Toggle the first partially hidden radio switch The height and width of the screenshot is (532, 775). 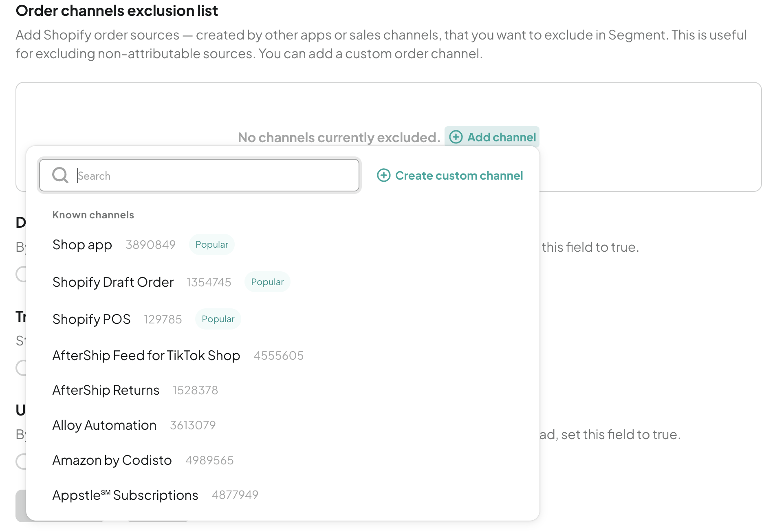[x=21, y=274]
